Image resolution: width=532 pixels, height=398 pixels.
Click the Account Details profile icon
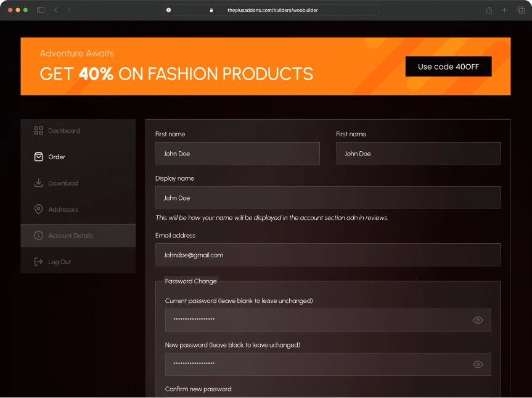click(x=38, y=235)
